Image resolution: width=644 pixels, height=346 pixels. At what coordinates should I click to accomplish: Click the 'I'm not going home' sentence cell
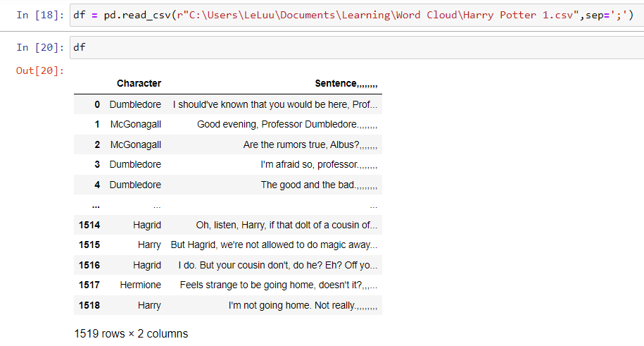303,306
